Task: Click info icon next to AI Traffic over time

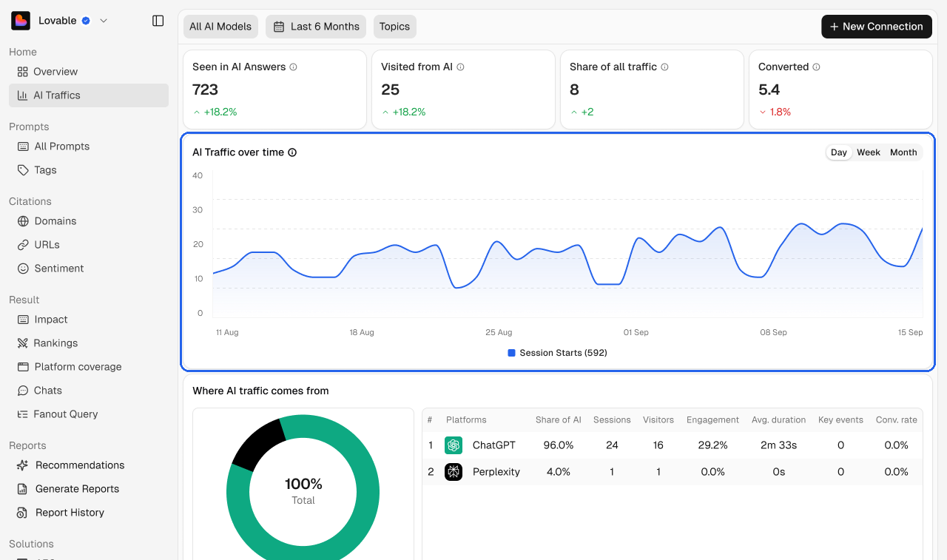Action: (292, 152)
